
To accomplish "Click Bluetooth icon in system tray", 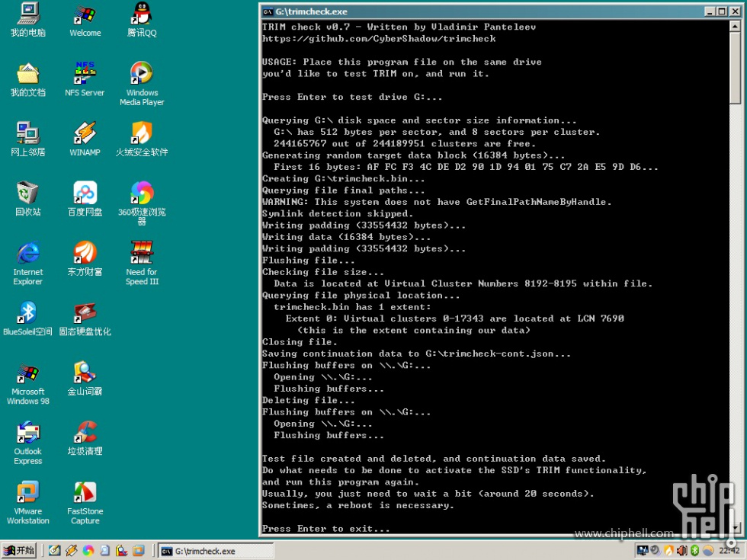I will click(694, 550).
